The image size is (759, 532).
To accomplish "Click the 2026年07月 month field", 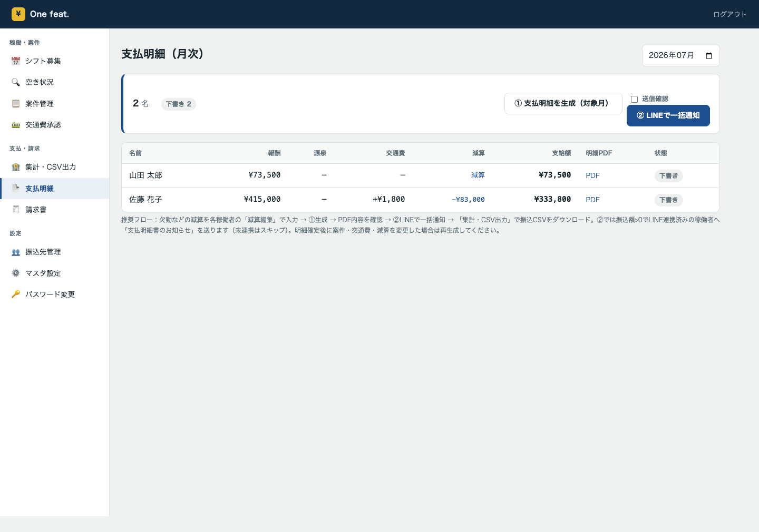I will (x=680, y=56).
